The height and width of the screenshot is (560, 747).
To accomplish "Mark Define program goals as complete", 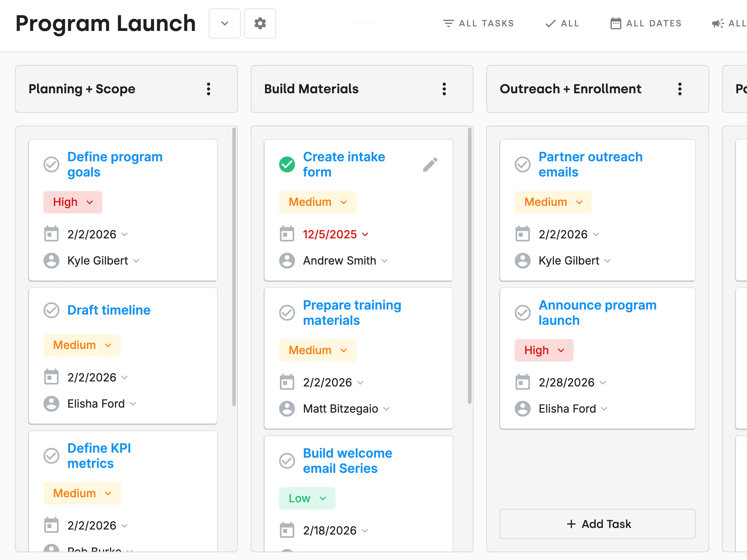I will (x=51, y=164).
